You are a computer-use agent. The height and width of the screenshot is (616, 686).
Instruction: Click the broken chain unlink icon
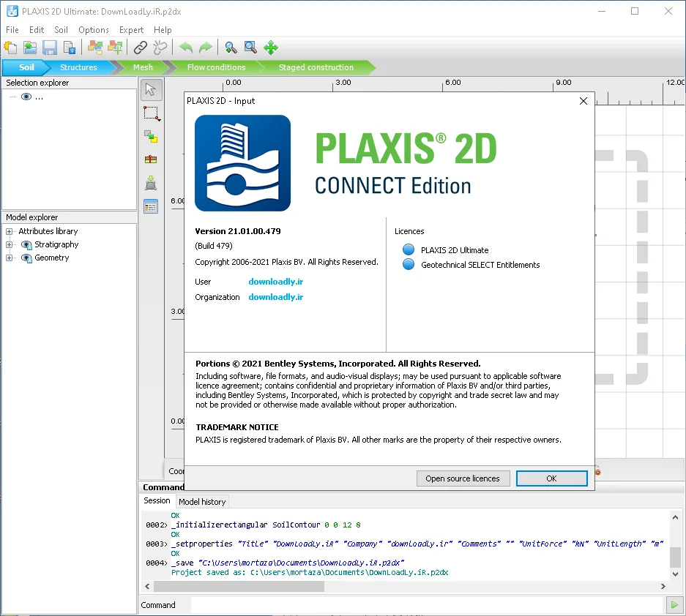(160, 48)
